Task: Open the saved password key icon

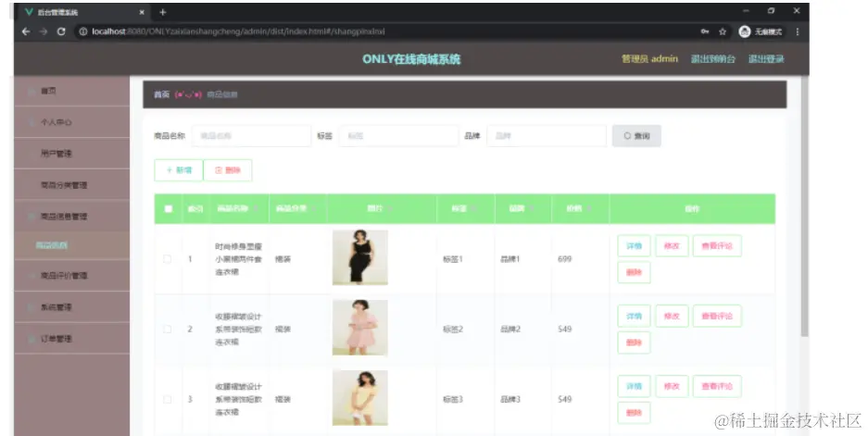Action: pos(705,31)
